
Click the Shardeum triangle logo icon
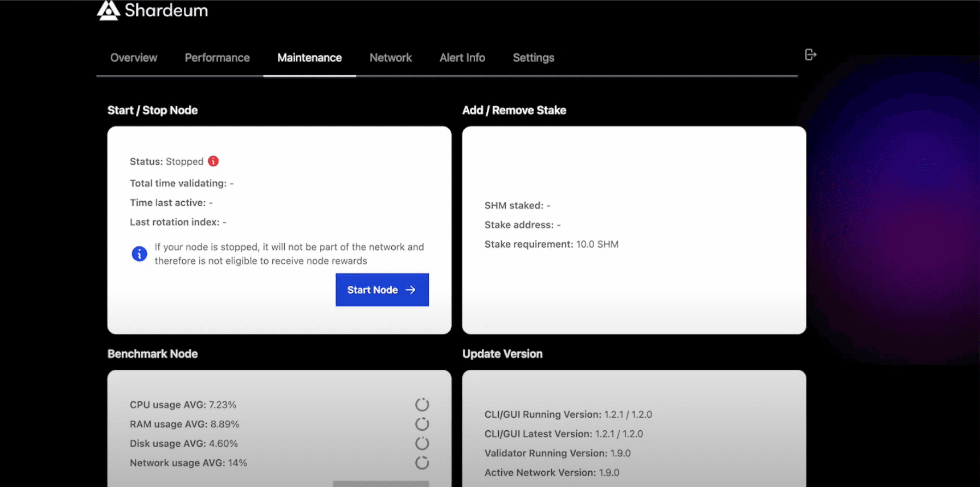(x=108, y=10)
